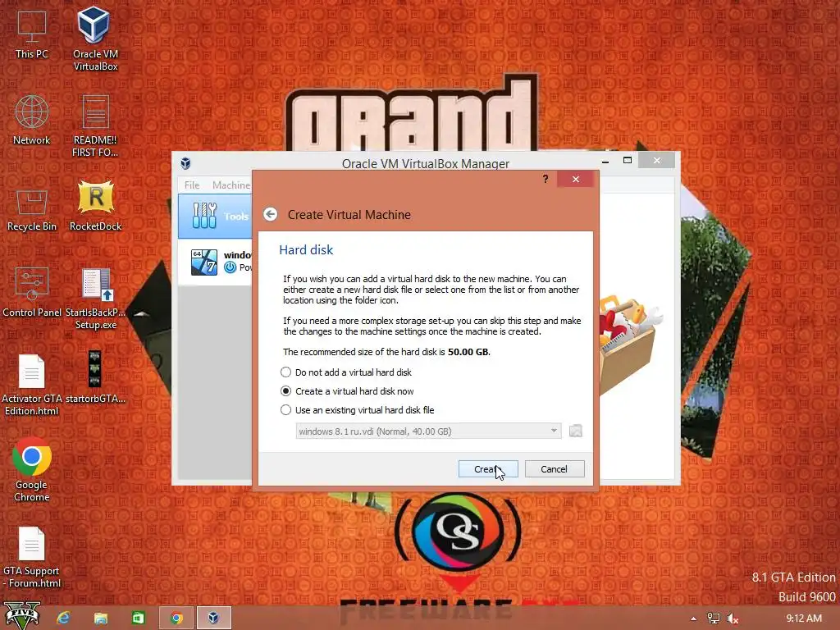This screenshot has height=630, width=840.
Task: Select VirtualBox taskbar button
Action: tap(214, 618)
